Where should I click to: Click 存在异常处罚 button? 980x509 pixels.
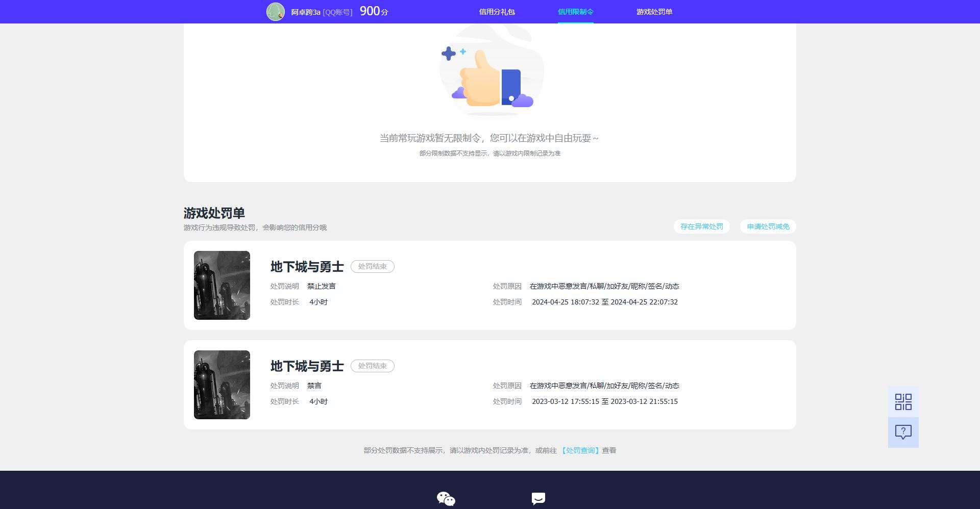coord(702,226)
